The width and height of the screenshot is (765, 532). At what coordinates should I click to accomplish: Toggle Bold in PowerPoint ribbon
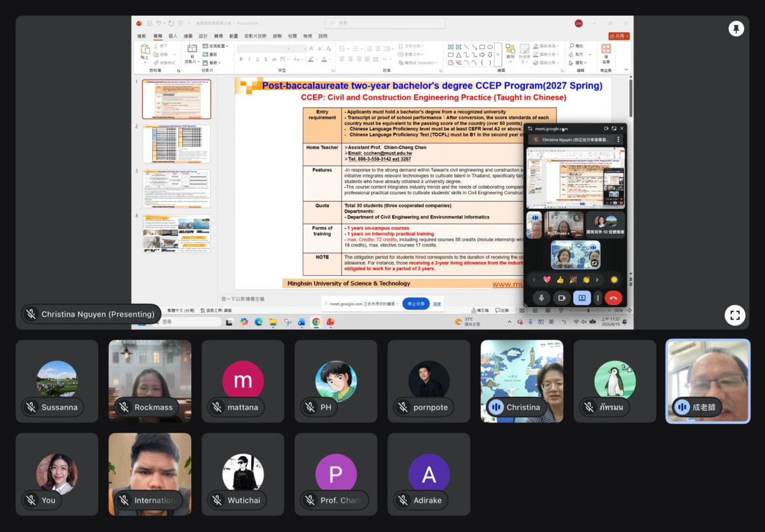pos(241,59)
